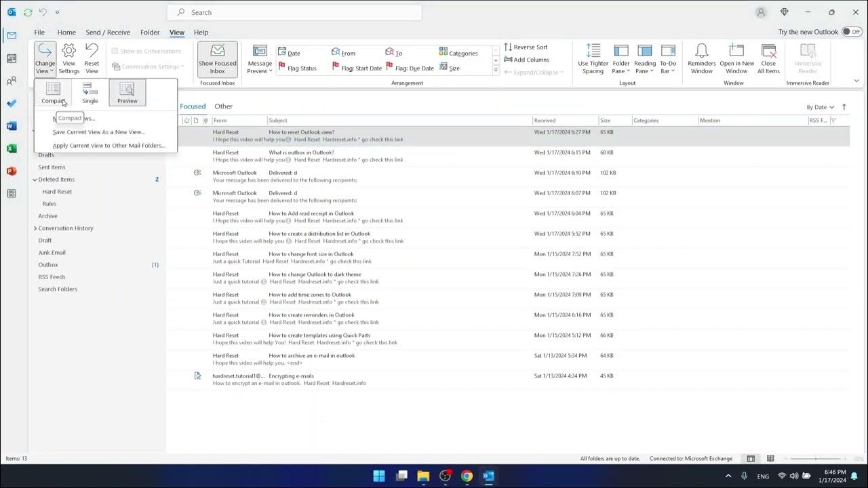
Task: Select the Preview view option
Action: pos(127,92)
